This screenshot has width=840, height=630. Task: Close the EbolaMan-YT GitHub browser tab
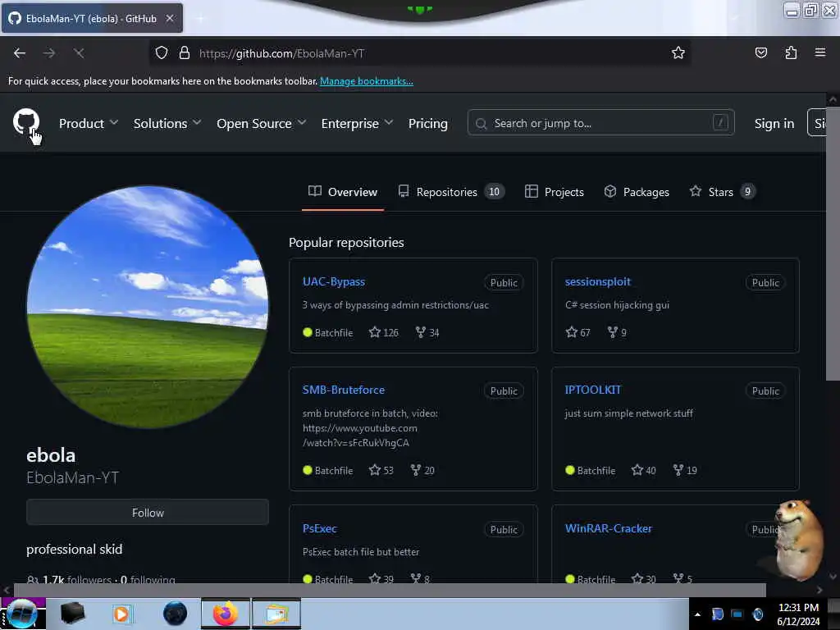[x=169, y=18]
